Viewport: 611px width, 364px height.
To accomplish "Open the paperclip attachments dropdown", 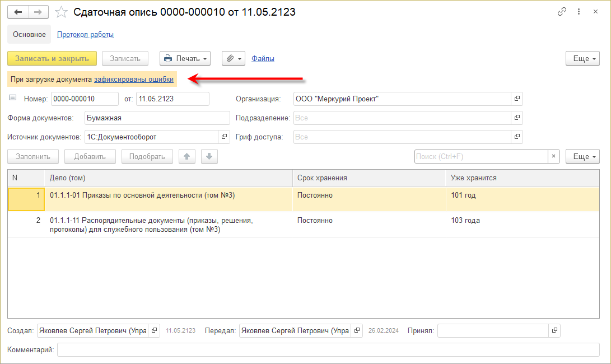I will 234,58.
